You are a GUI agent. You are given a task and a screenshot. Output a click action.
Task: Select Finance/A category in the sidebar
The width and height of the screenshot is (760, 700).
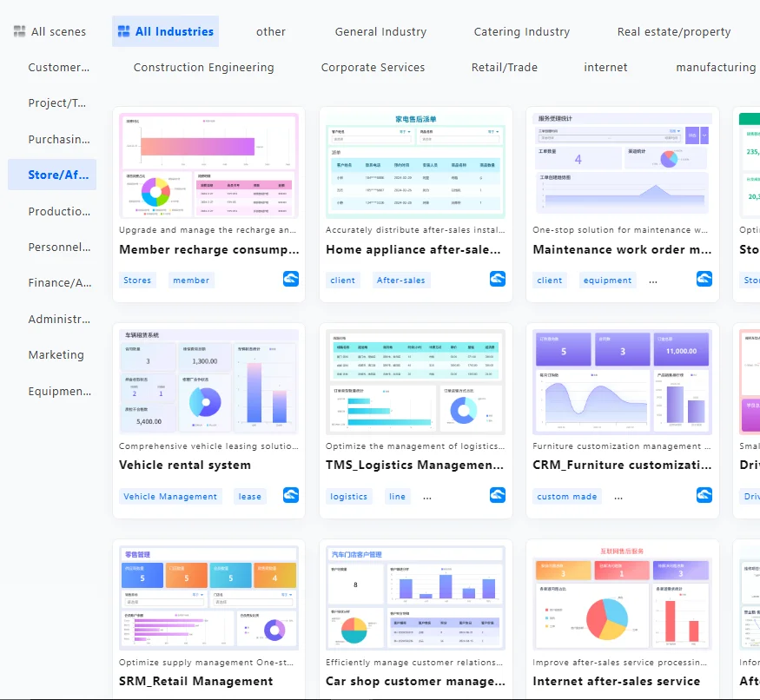pyautogui.click(x=52, y=282)
